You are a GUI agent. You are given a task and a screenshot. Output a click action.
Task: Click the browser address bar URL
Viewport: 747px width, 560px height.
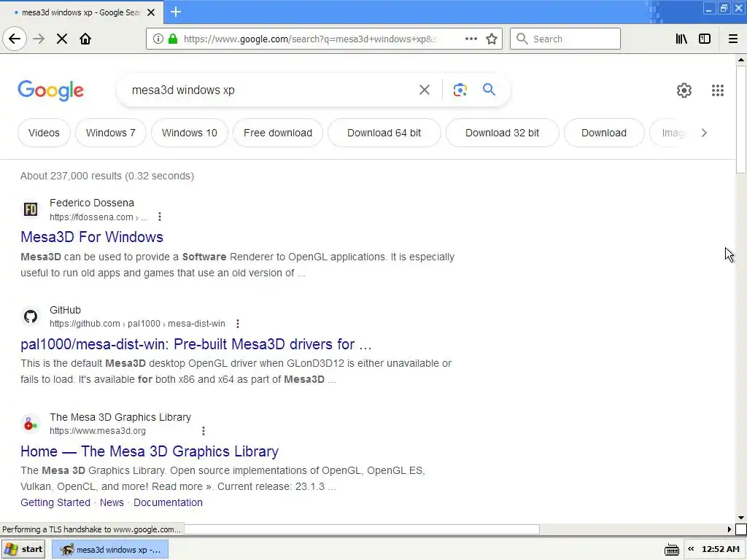(309, 39)
